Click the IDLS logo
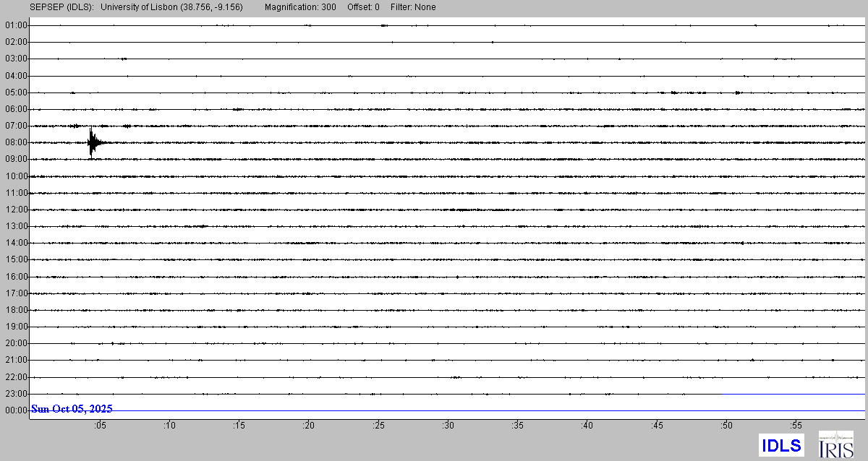Image resolution: width=868 pixels, height=461 pixels. coord(781,445)
